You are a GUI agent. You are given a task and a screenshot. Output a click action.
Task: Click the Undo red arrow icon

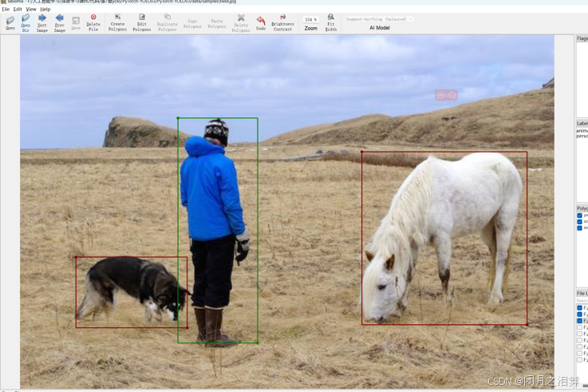click(261, 23)
